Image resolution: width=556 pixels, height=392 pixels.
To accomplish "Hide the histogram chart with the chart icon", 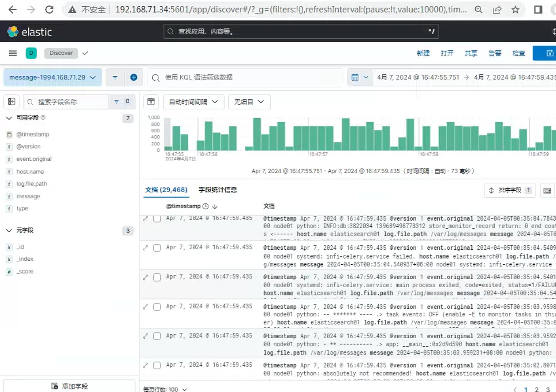I will pos(151,102).
